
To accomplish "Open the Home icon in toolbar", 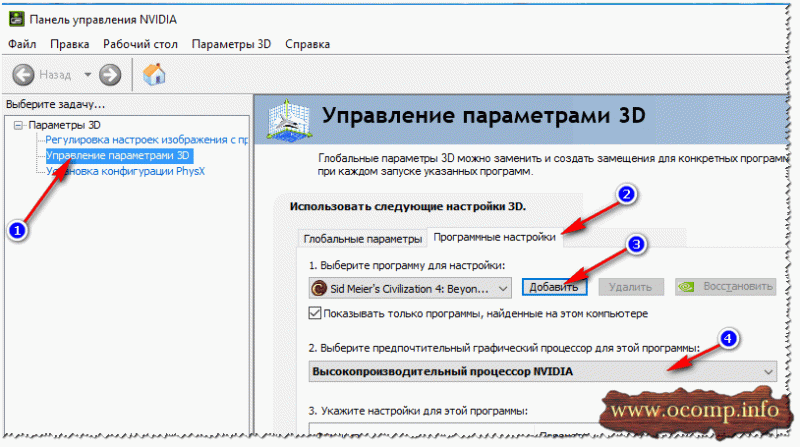I will 154,74.
